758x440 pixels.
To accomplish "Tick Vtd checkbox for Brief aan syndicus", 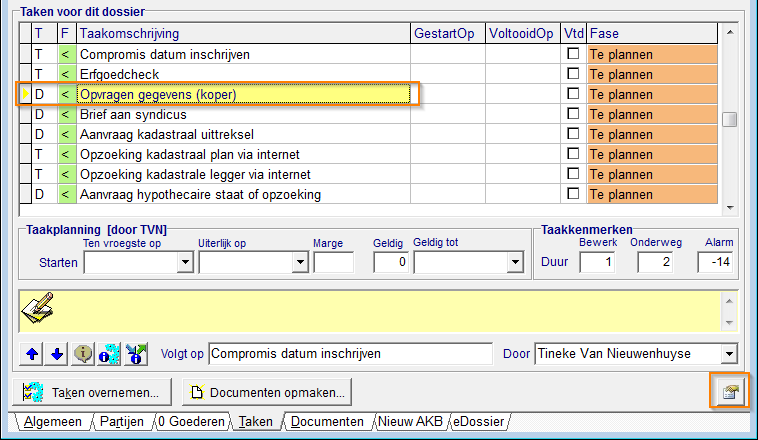I will click(x=573, y=114).
